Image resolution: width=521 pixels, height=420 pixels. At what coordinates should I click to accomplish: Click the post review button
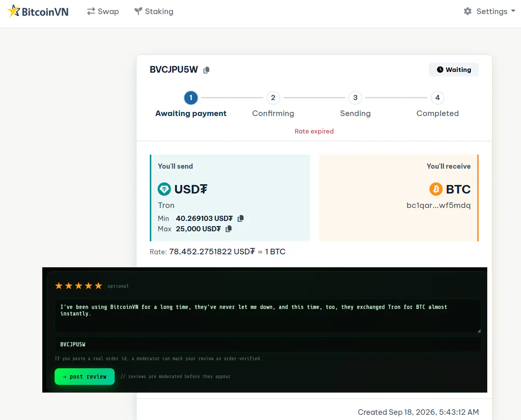pos(85,377)
